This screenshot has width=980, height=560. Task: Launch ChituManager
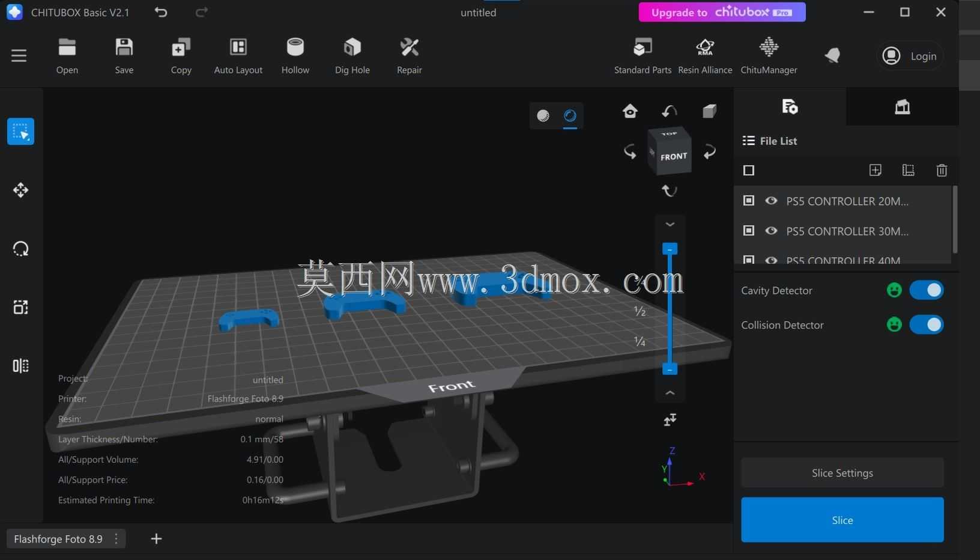click(769, 56)
